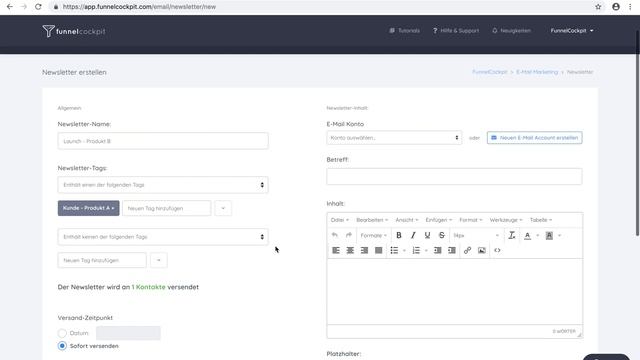Center align text in editor
640x360 pixels.
coord(350,250)
